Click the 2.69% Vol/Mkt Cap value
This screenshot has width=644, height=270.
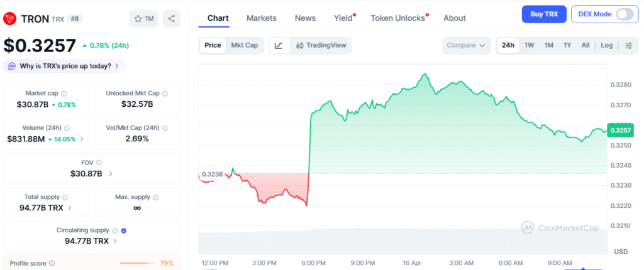137,139
